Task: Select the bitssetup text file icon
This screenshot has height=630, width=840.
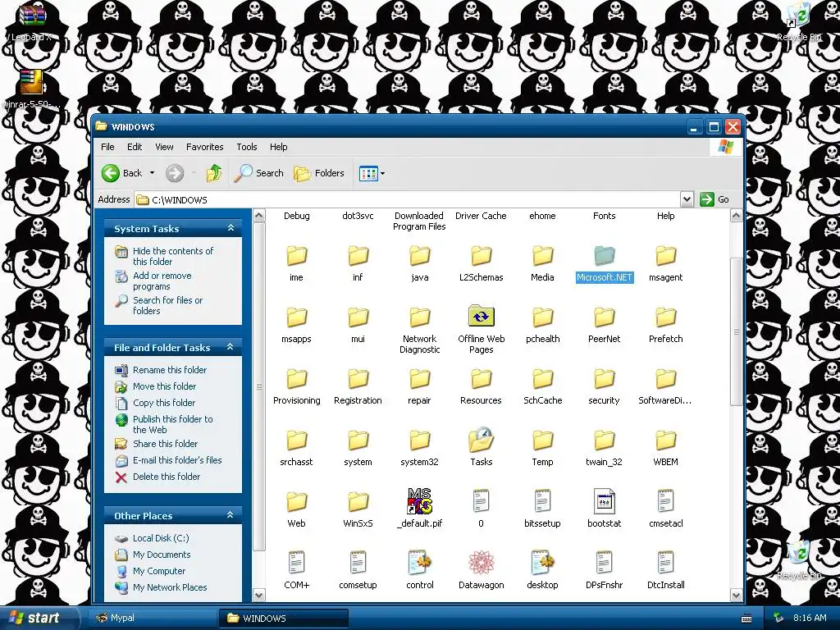Action: pyautogui.click(x=543, y=502)
